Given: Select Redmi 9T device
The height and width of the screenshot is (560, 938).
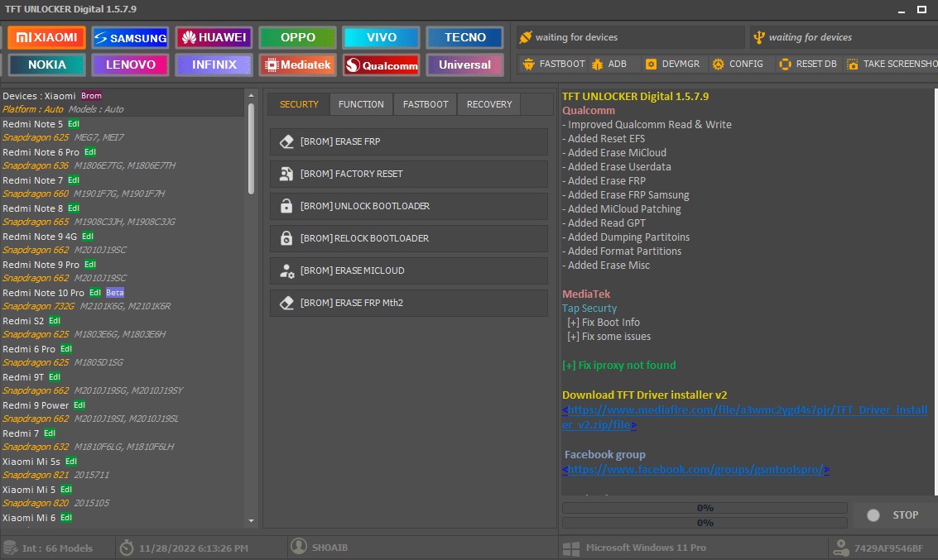Looking at the screenshot, I should (22, 377).
